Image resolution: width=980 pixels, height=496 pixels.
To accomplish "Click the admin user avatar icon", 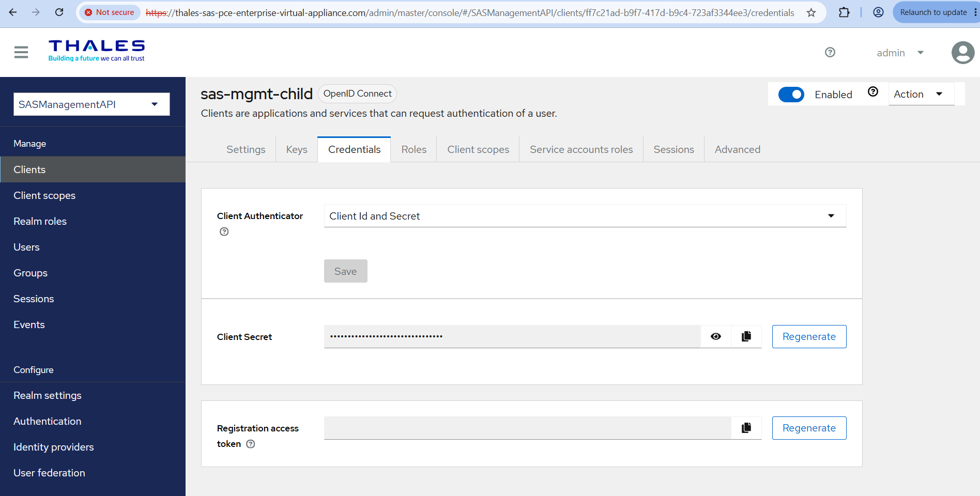I will tap(963, 53).
